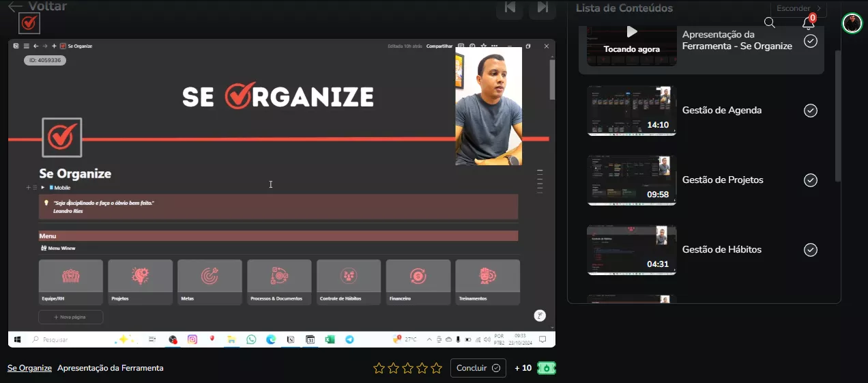Click the Se Organize checkmark logo
Viewport: 868px width, 383px height.
click(x=29, y=23)
